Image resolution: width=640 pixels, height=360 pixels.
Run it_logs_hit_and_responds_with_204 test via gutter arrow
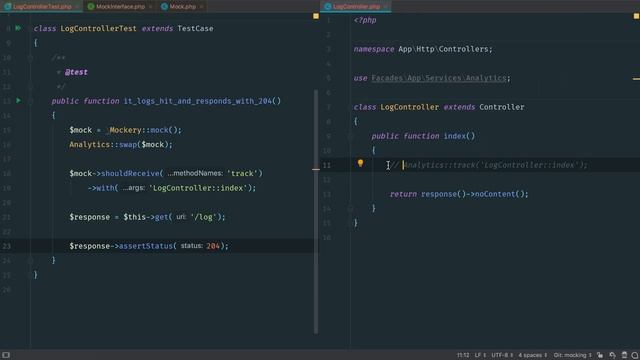click(18, 100)
